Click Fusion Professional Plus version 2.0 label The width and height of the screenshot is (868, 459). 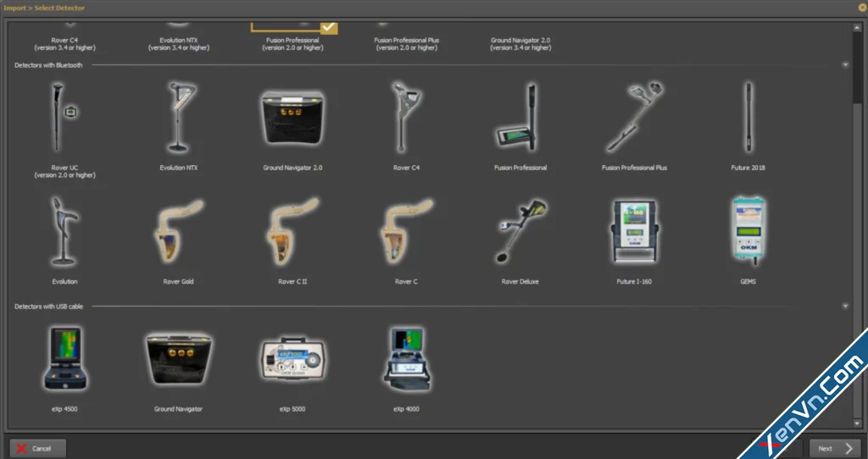click(406, 44)
